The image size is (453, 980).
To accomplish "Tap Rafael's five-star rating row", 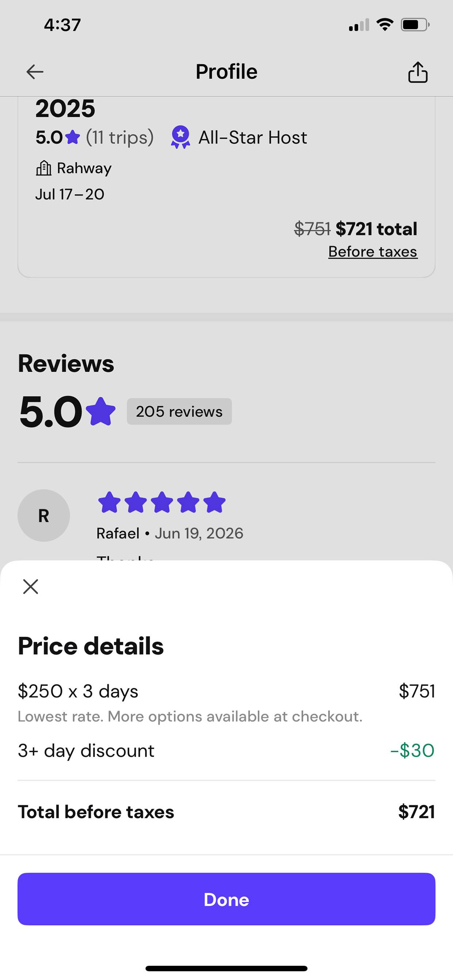I will coord(162,502).
